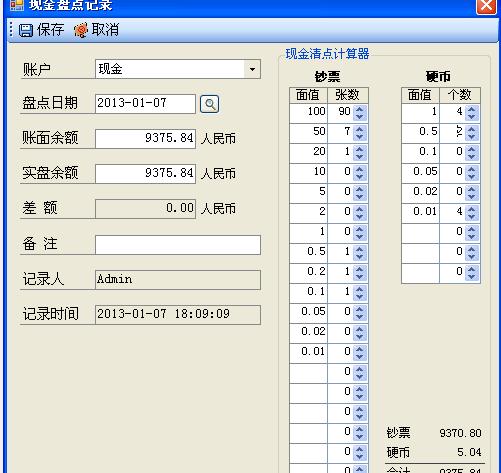Click the 5 yuan banknote quantity field

pyautogui.click(x=341, y=193)
